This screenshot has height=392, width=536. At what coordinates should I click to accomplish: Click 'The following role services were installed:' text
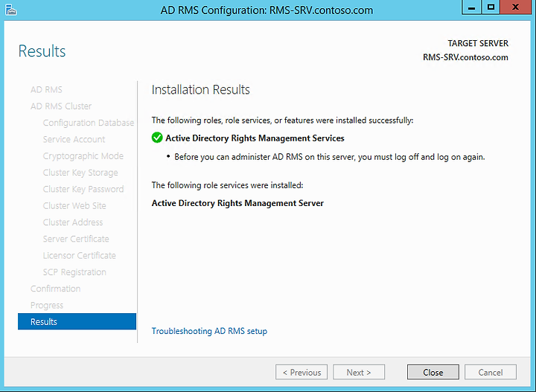[227, 185]
